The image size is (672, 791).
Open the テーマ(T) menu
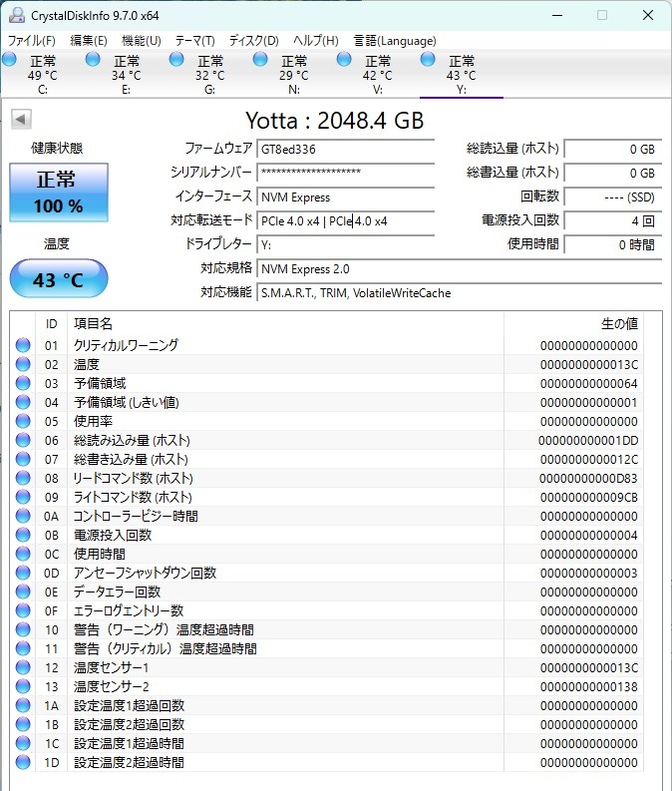(x=194, y=40)
